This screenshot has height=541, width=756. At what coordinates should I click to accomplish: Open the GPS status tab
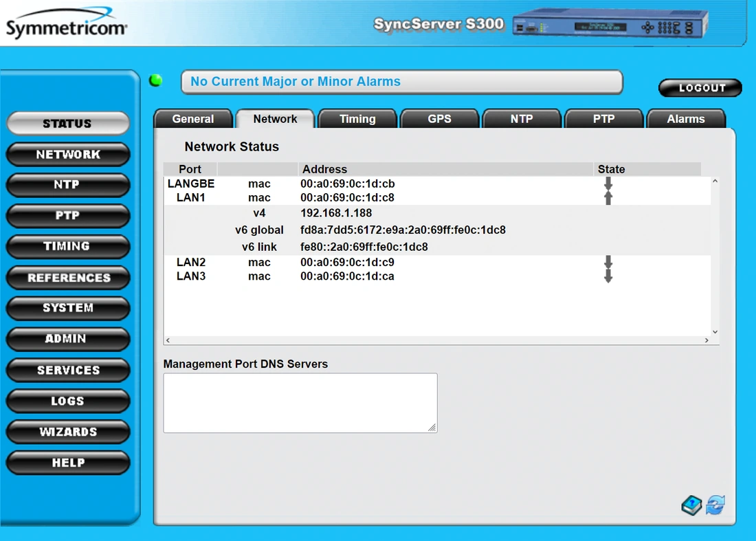(x=439, y=119)
